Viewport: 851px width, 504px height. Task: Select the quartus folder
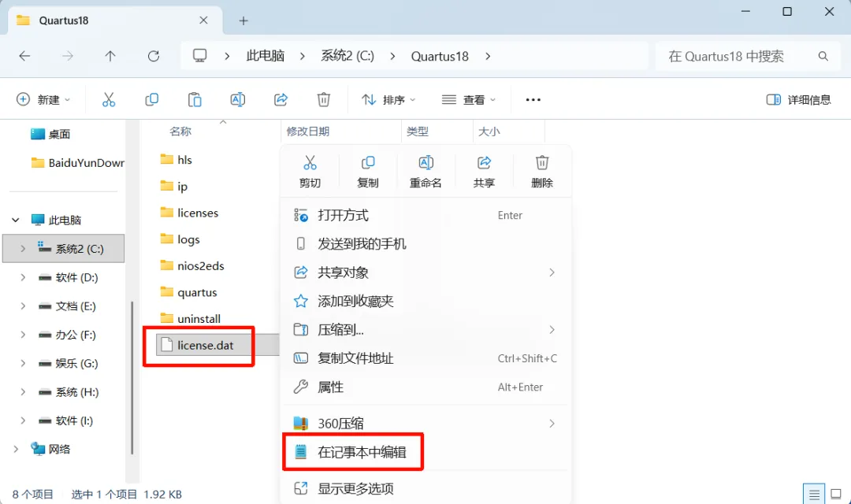(x=188, y=292)
